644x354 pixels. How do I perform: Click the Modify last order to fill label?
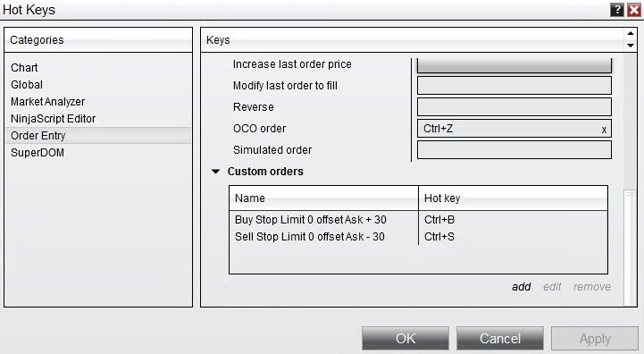click(x=285, y=86)
